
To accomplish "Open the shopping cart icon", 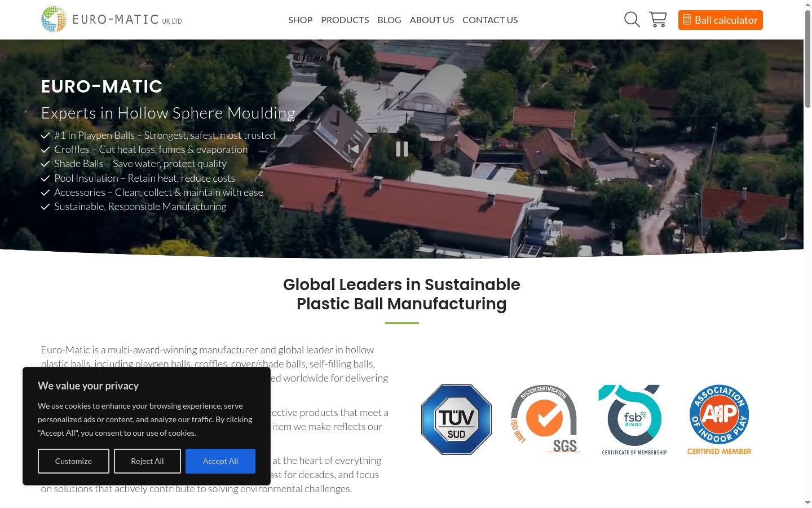I will click(658, 20).
